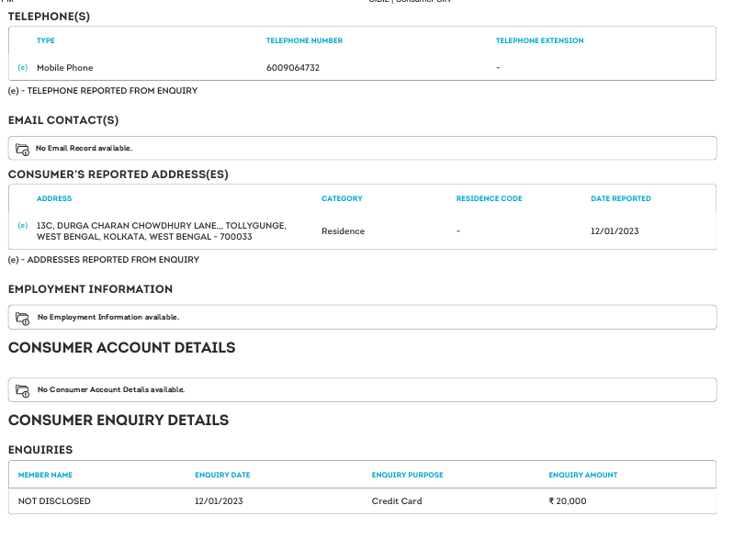Screen dimensions: 756x539
Task: Click the Durga Charan Chowdhury Lane address text
Action: click(161, 231)
